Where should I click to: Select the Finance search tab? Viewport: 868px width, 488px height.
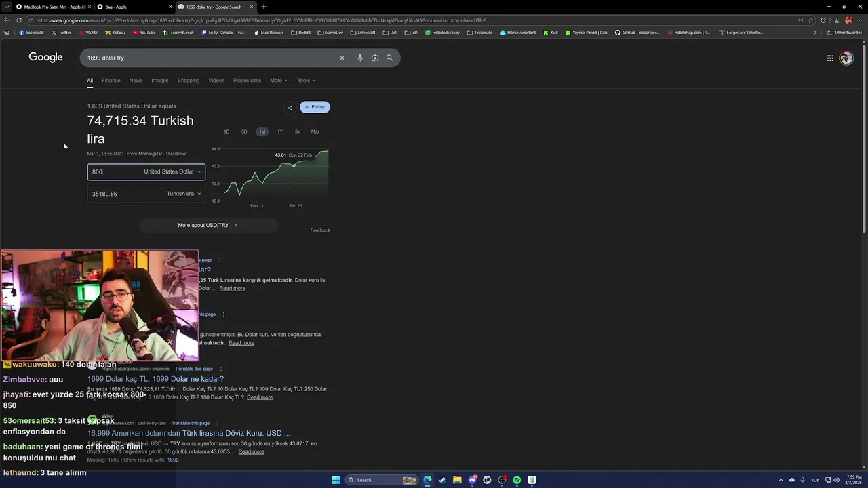click(111, 81)
